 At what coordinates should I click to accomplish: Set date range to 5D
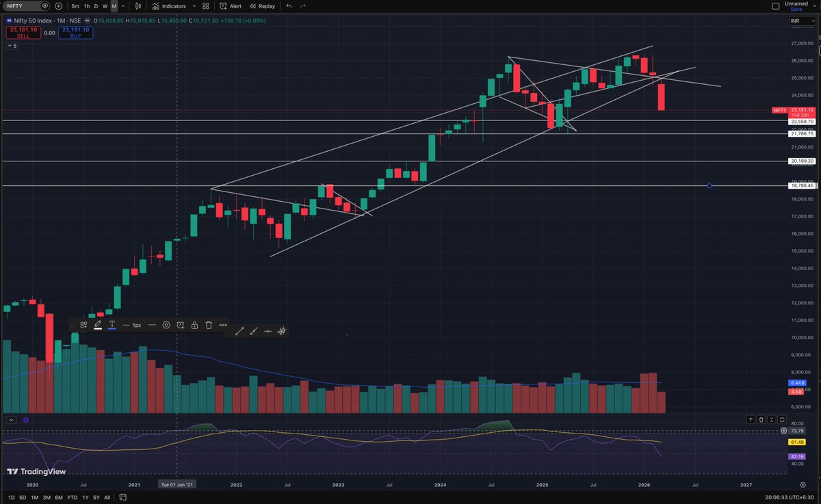pyautogui.click(x=23, y=497)
